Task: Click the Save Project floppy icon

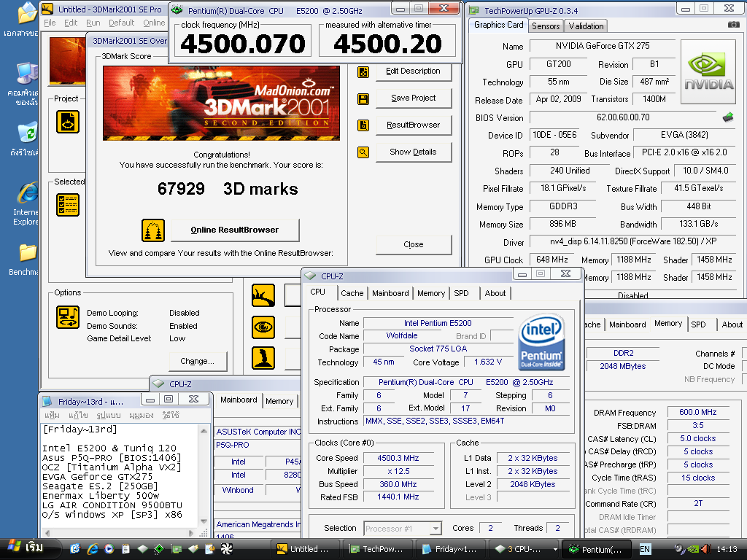Action: [363, 99]
